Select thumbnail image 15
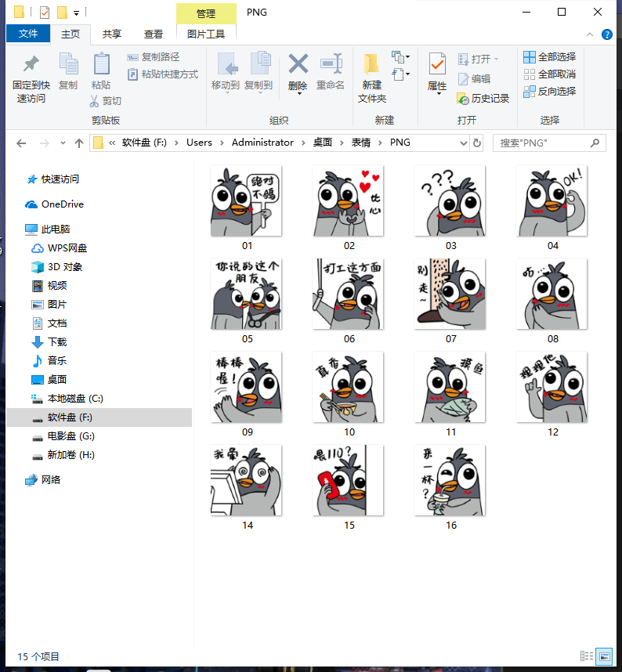622x672 pixels. tap(348, 480)
